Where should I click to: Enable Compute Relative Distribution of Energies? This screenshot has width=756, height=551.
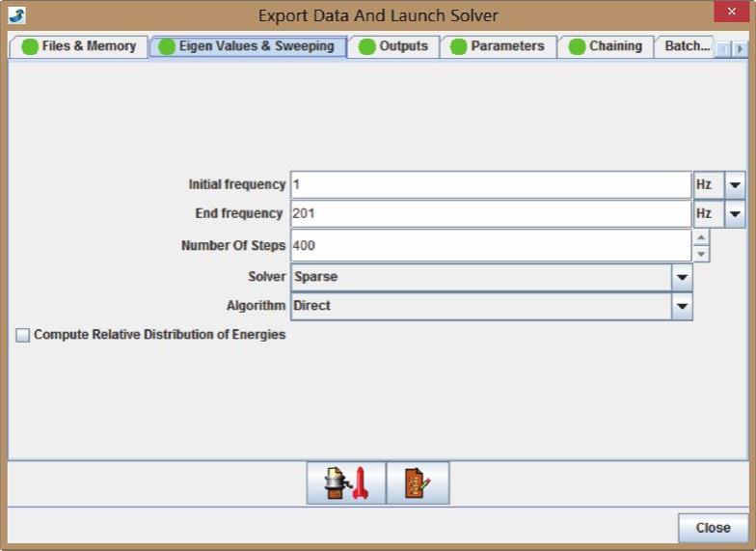(x=23, y=336)
